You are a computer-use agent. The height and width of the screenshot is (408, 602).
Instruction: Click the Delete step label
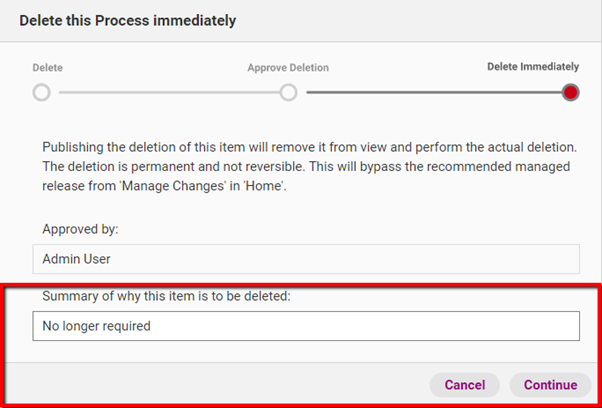coord(48,68)
